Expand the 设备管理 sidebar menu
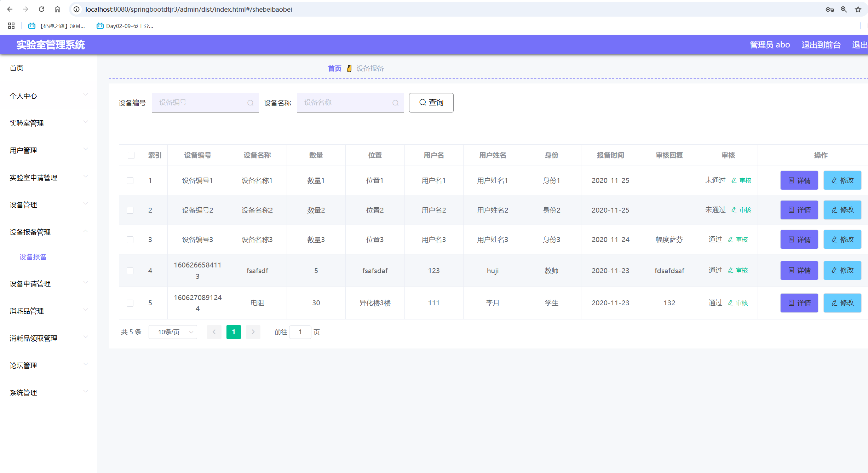The image size is (868, 473). pos(48,205)
